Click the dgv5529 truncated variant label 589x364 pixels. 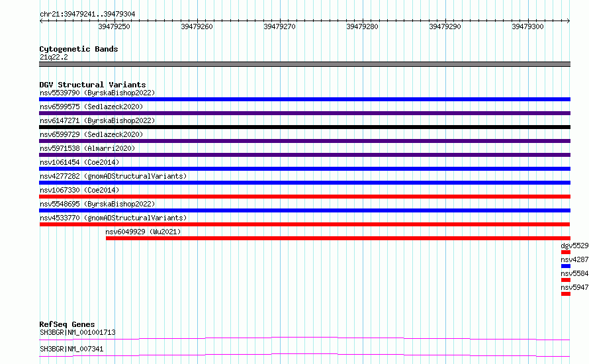[x=574, y=246]
